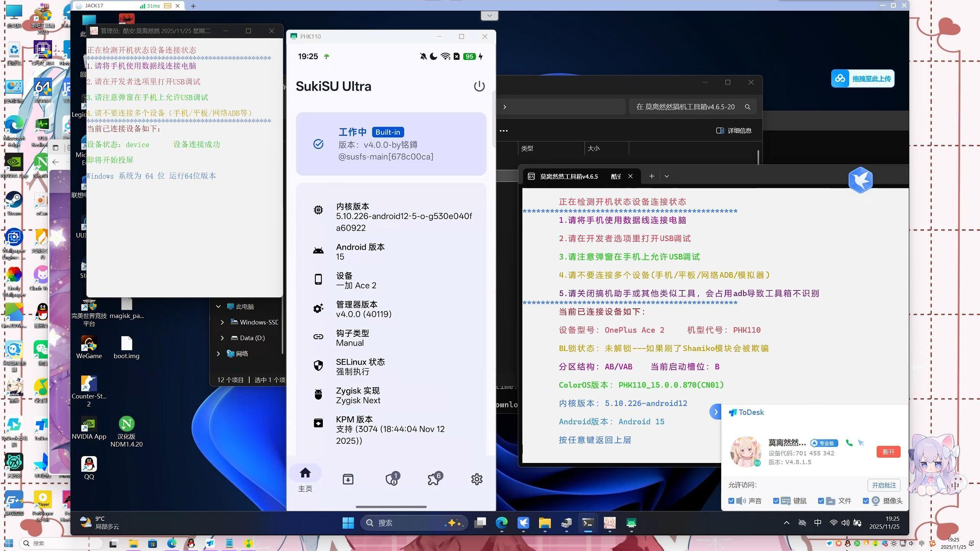Open the QQ desktop shortcut
Image resolution: width=980 pixels, height=551 pixels.
(89, 468)
